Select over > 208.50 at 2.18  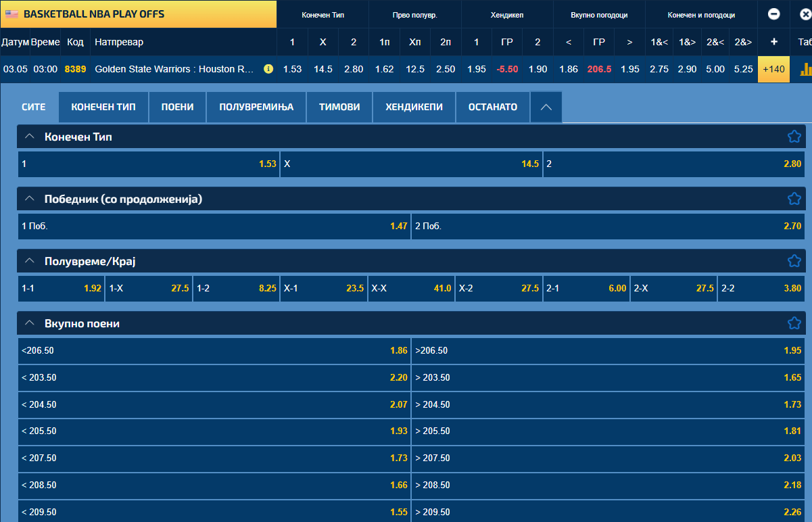tap(608, 485)
